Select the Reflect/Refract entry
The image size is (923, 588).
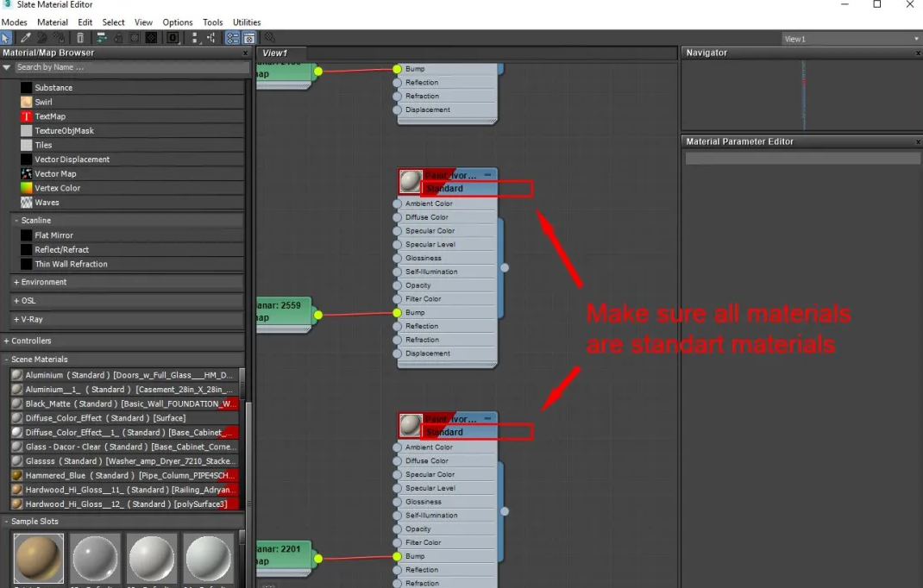pos(132,249)
